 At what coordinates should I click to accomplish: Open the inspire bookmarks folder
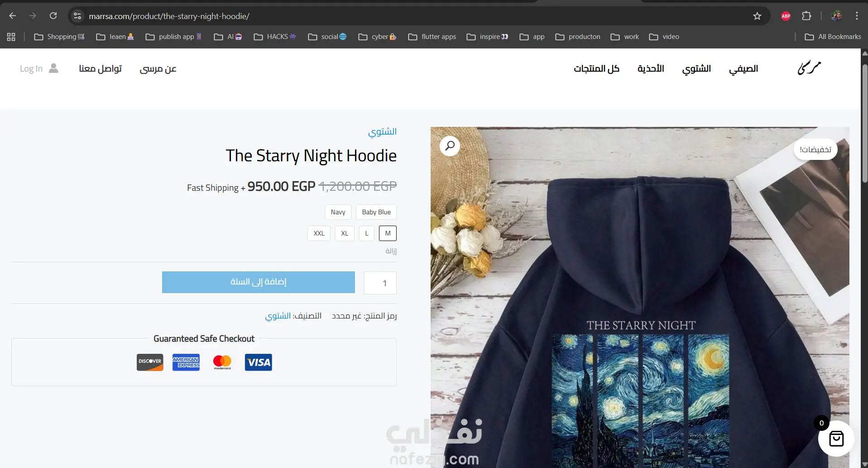click(487, 37)
